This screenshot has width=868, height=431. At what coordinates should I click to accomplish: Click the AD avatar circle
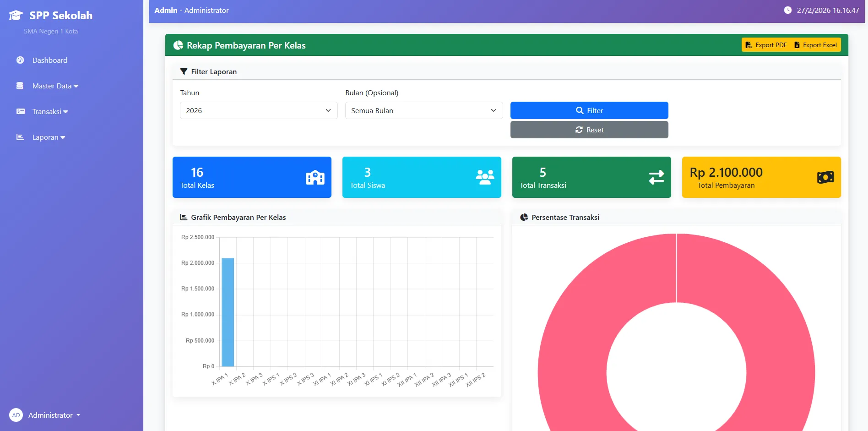(16, 415)
